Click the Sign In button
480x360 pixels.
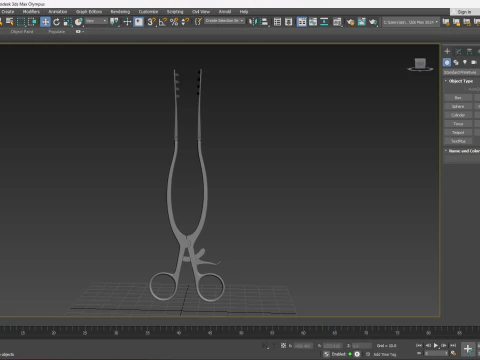(464, 12)
